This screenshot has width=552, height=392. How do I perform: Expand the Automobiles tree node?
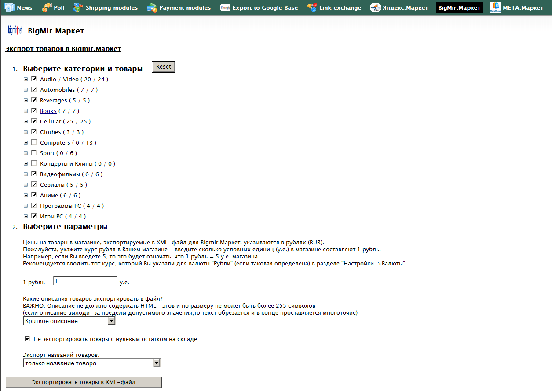26,90
